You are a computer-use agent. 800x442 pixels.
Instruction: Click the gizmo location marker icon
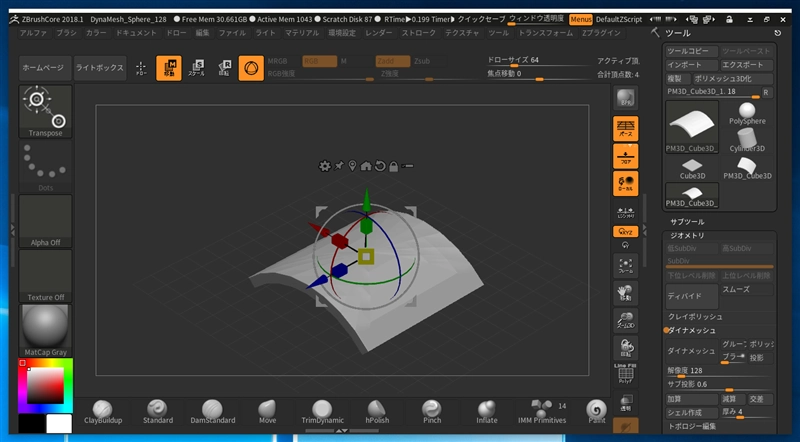(352, 166)
